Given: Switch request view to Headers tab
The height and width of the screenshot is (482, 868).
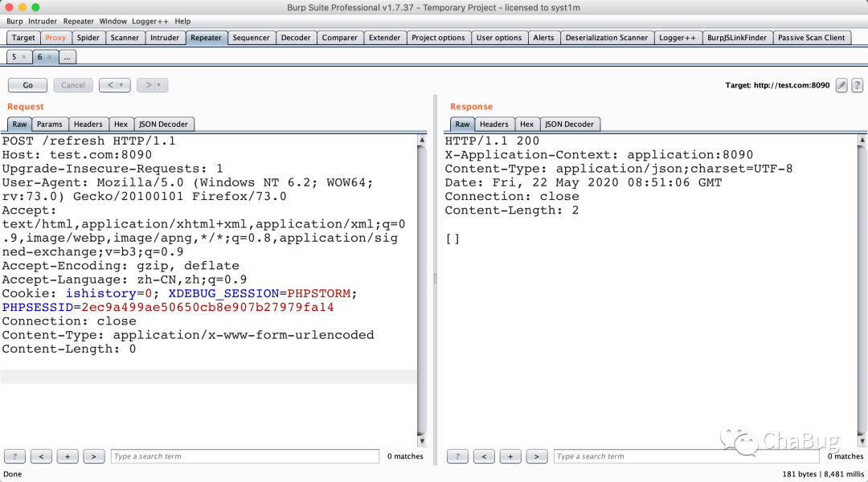Looking at the screenshot, I should pos(88,125).
